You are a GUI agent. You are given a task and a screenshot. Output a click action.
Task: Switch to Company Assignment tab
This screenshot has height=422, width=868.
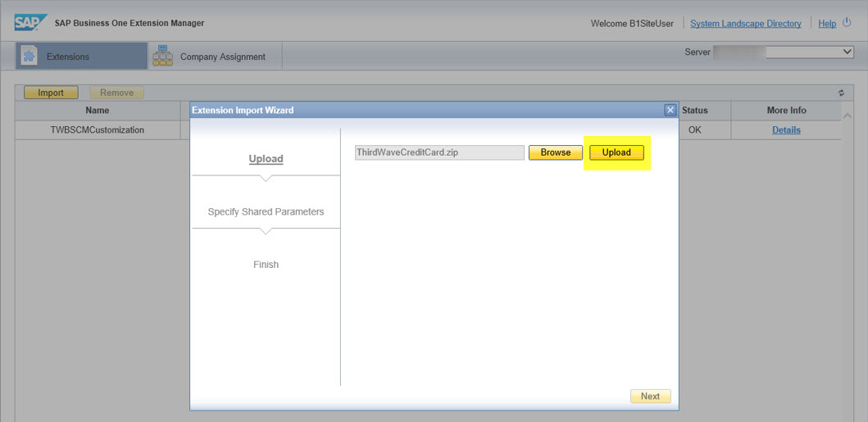pos(216,56)
